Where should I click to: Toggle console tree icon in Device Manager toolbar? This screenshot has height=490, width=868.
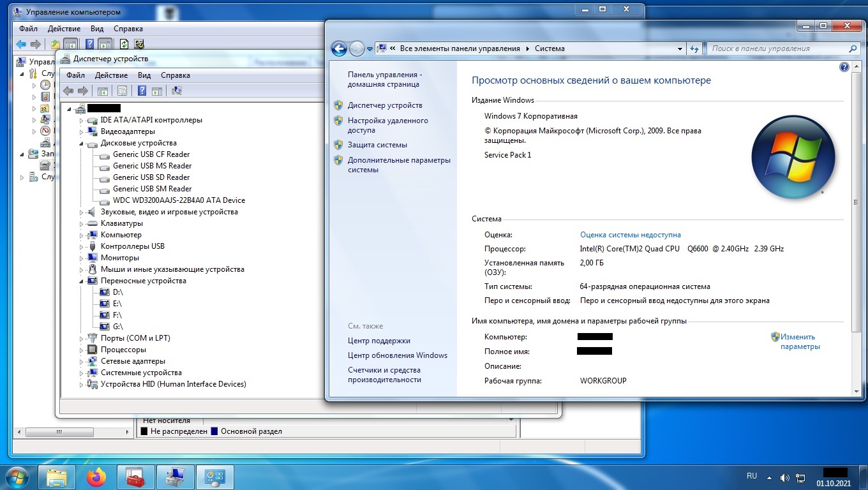[x=102, y=91]
